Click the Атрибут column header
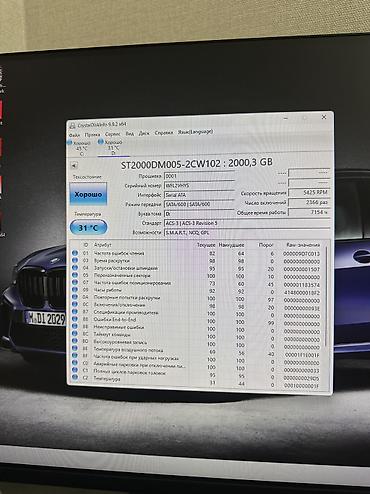 103,245
